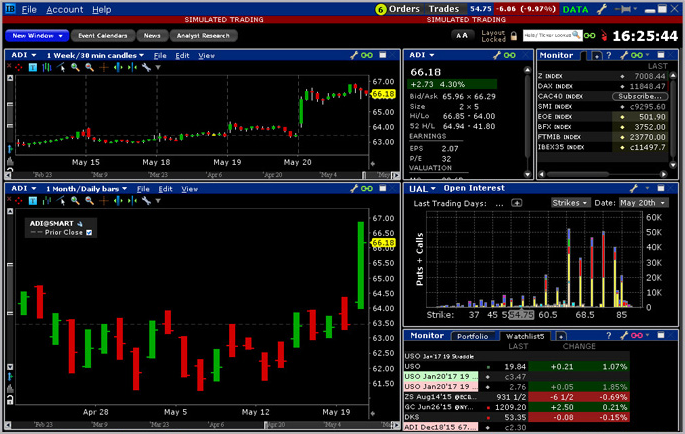Click the Orders button in top bar
The width and height of the screenshot is (685, 434).
(404, 9)
